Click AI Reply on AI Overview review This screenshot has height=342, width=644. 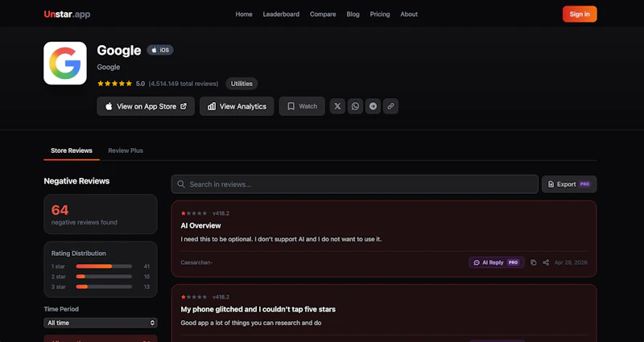497,262
